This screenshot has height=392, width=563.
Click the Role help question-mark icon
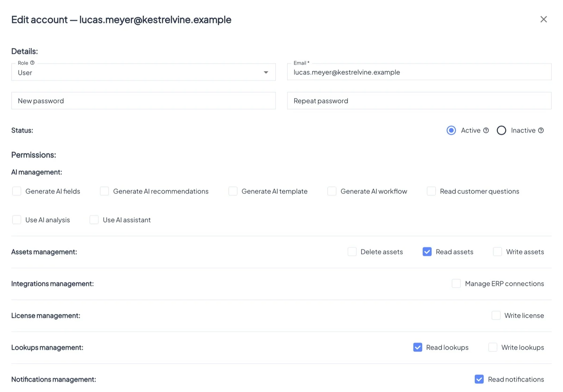(32, 63)
